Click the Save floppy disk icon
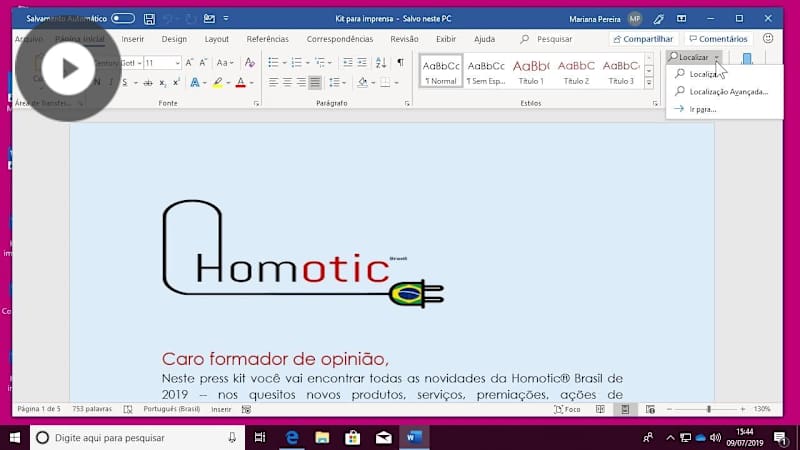800x450 pixels. coord(149,19)
